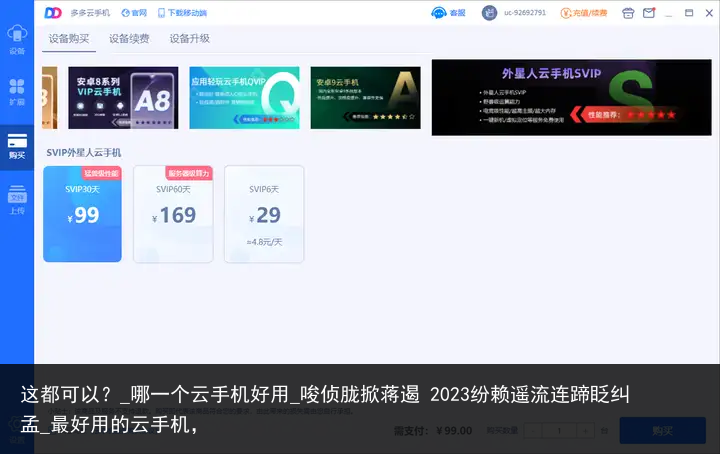Select the 安卓9云手机 banner

click(x=366, y=98)
